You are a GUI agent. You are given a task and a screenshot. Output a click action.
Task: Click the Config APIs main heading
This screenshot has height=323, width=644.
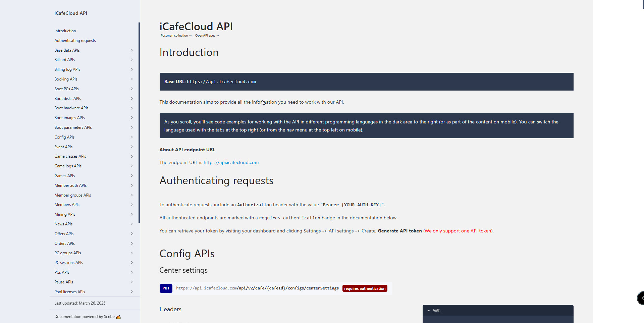[x=187, y=254]
